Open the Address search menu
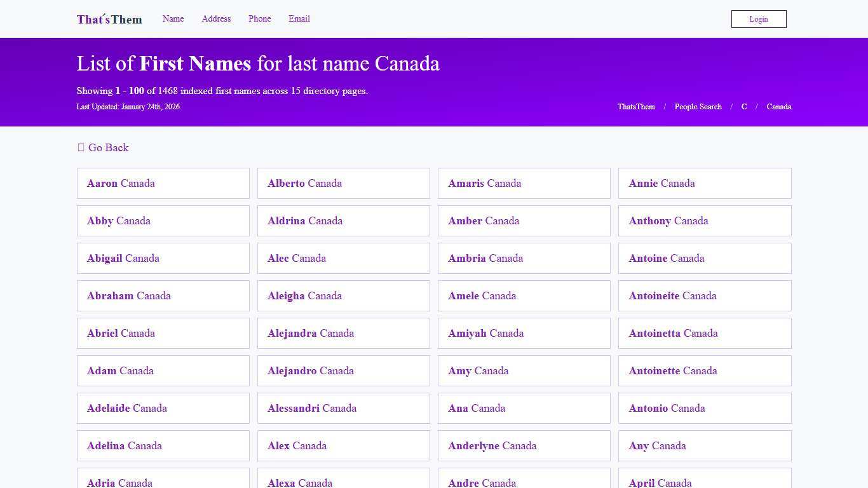 [x=216, y=18]
